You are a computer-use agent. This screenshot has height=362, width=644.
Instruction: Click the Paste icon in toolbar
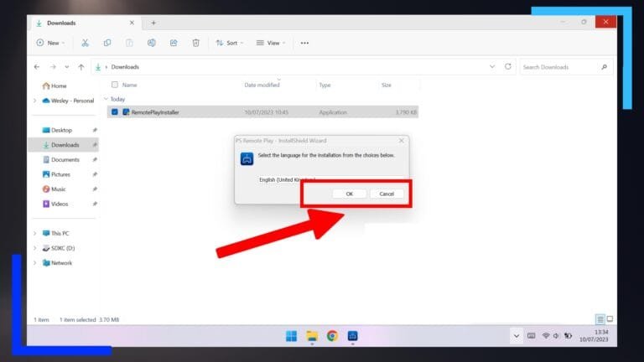tap(129, 43)
